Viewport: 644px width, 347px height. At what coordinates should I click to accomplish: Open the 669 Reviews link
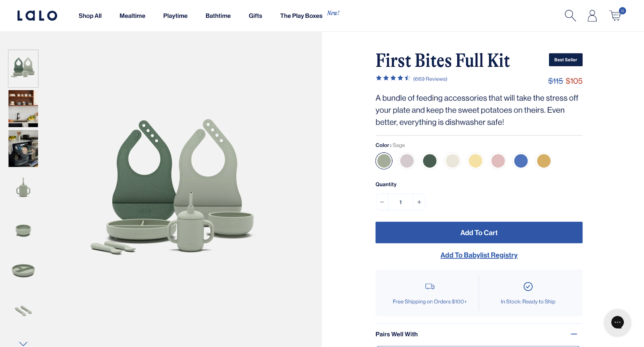(430, 79)
